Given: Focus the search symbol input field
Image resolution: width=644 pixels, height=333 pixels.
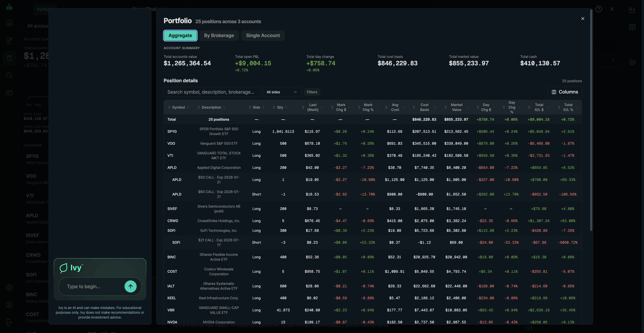Looking at the screenshot, I should [212, 92].
